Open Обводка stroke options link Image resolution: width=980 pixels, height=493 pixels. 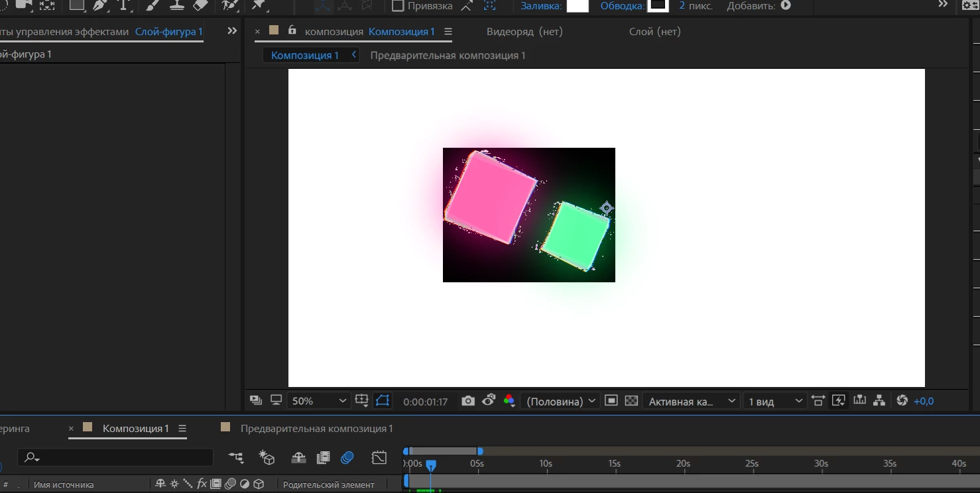click(622, 6)
